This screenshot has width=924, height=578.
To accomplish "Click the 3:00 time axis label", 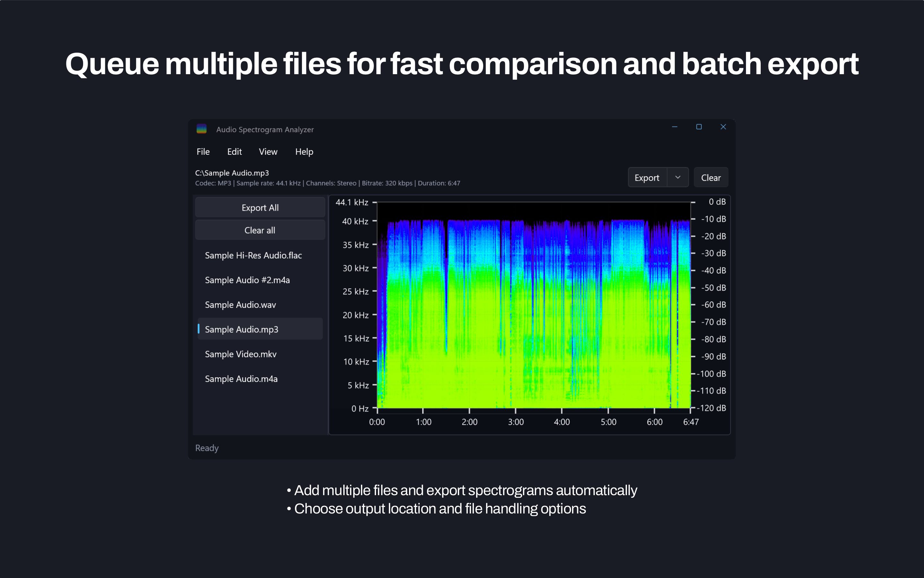I will 516,422.
